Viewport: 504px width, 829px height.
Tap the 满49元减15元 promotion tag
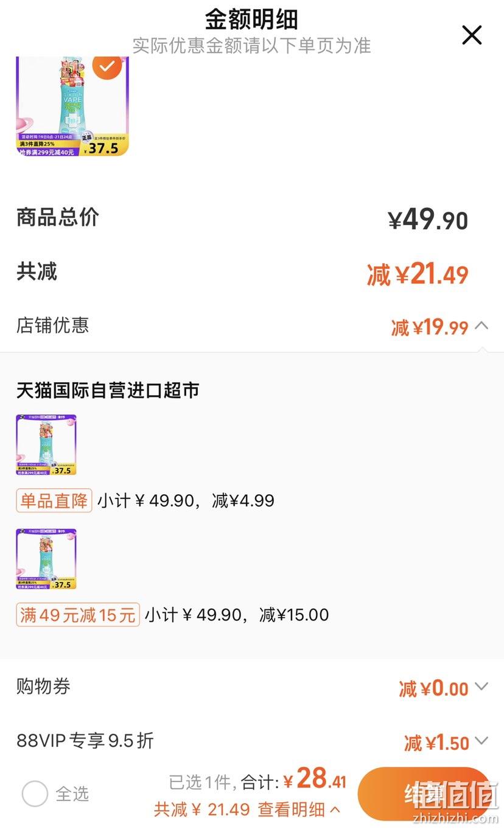click(x=78, y=615)
